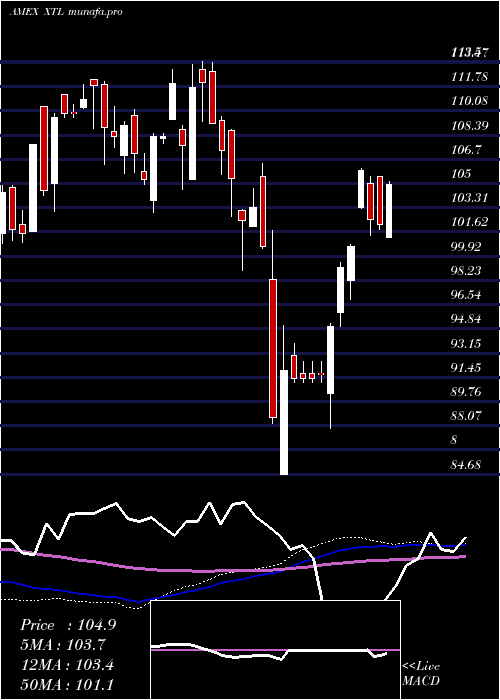Click the 110.08 price axis label
Viewport: 500px width, 700px height.
click(x=469, y=101)
